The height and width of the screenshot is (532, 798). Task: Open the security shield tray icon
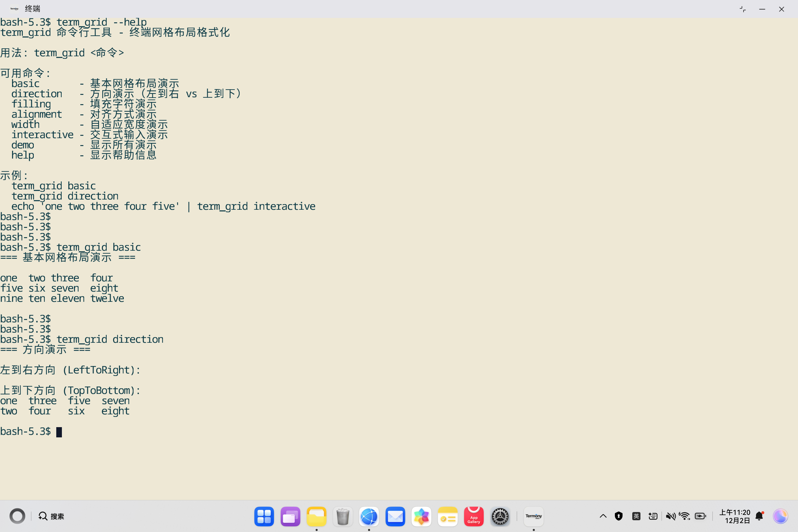(618, 516)
